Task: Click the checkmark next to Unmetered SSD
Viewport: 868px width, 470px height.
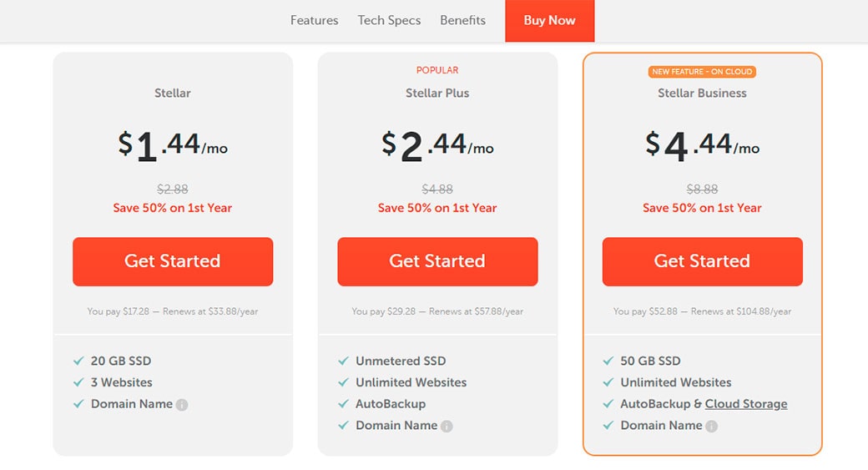Action: 343,361
